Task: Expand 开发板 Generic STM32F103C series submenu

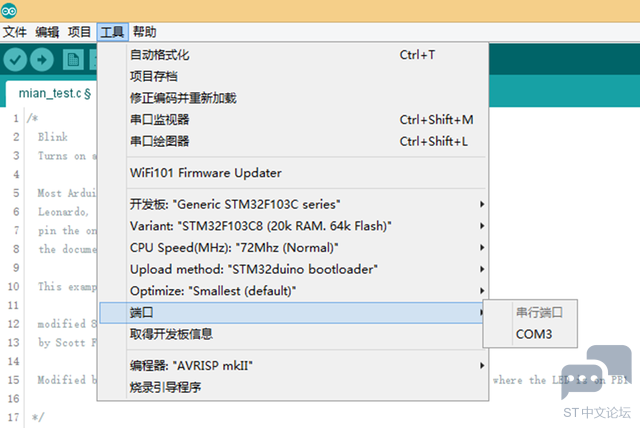Action: point(293,204)
